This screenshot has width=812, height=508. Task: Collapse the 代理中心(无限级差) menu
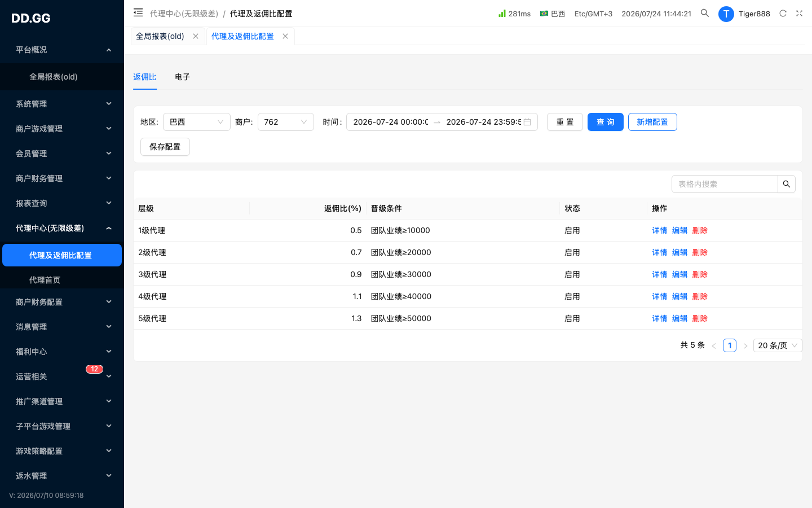point(62,228)
